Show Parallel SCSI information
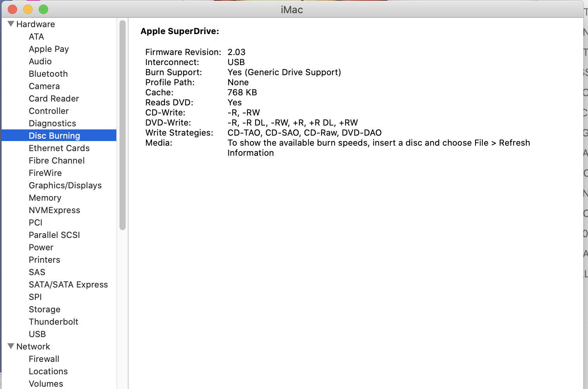 click(x=54, y=235)
